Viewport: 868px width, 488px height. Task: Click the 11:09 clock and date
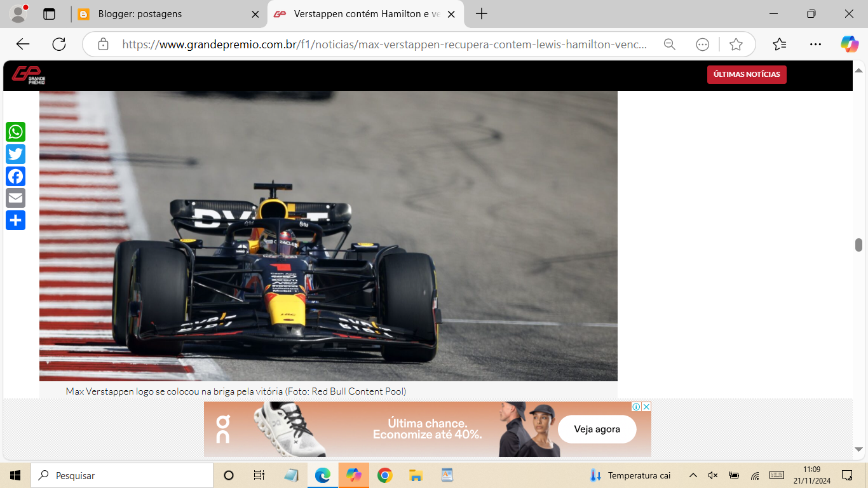(811, 475)
